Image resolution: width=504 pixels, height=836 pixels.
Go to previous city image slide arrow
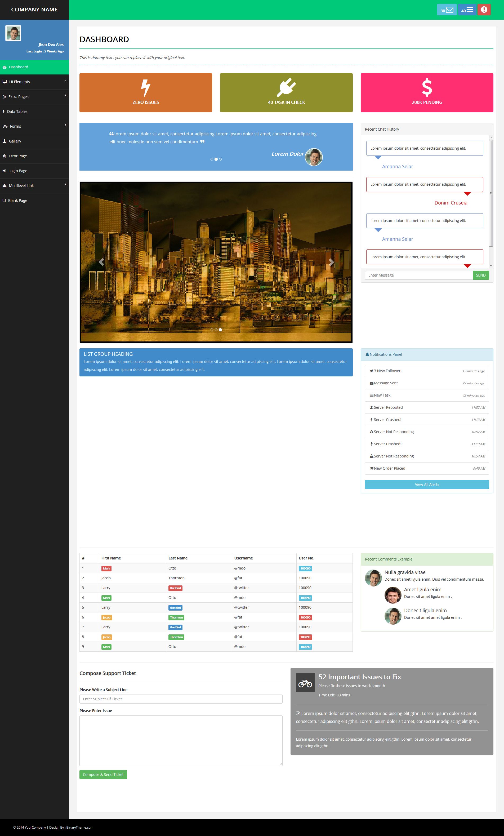[x=101, y=262]
